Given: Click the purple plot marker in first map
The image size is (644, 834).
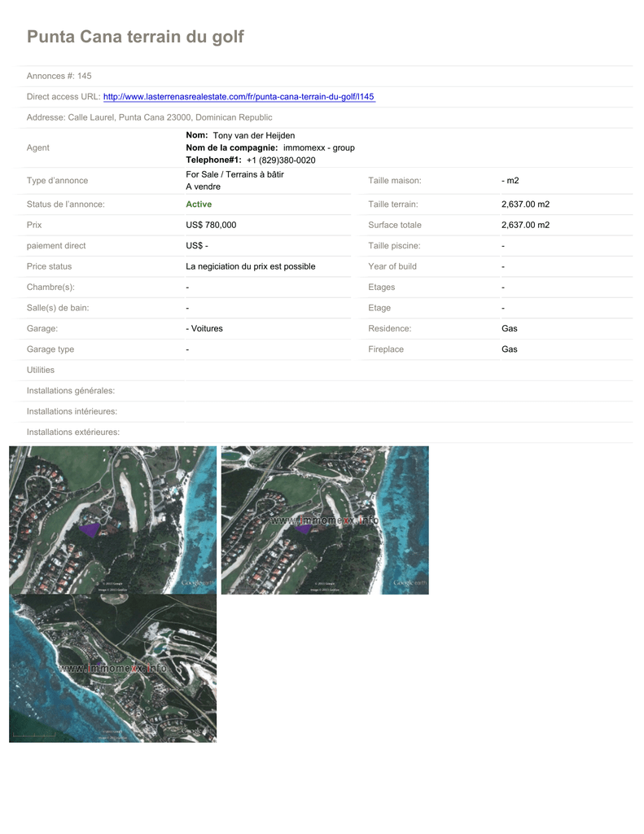Looking at the screenshot, I should coord(89,529).
